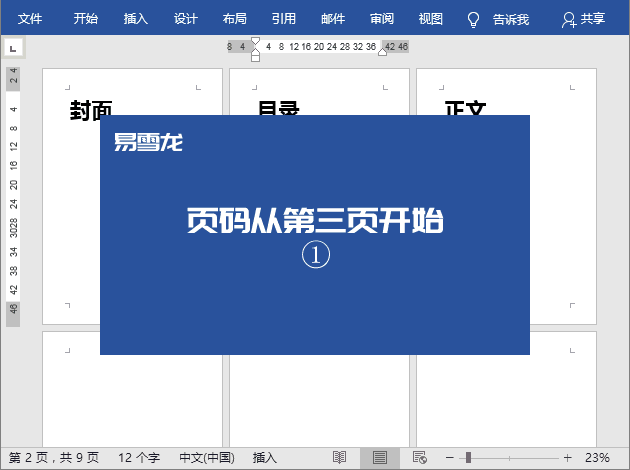Switch to Web Layout view icon
Viewport: 630px width, 470px height.
coord(420,457)
